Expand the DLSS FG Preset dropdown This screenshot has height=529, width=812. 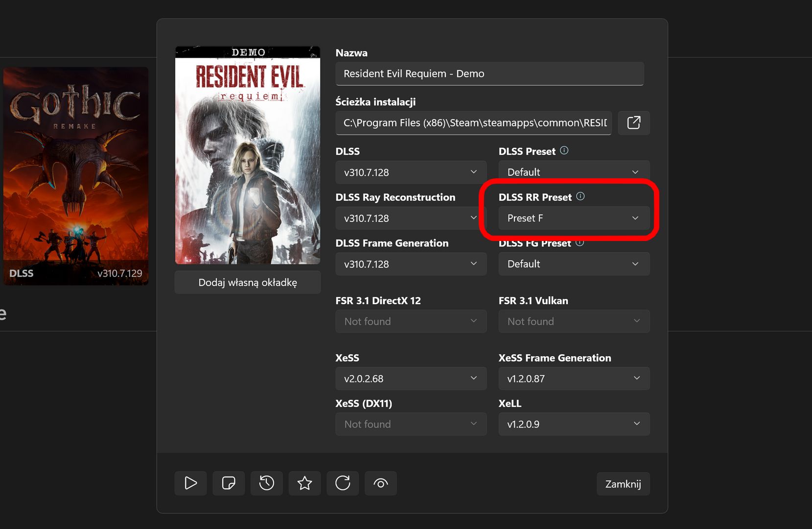point(574,264)
